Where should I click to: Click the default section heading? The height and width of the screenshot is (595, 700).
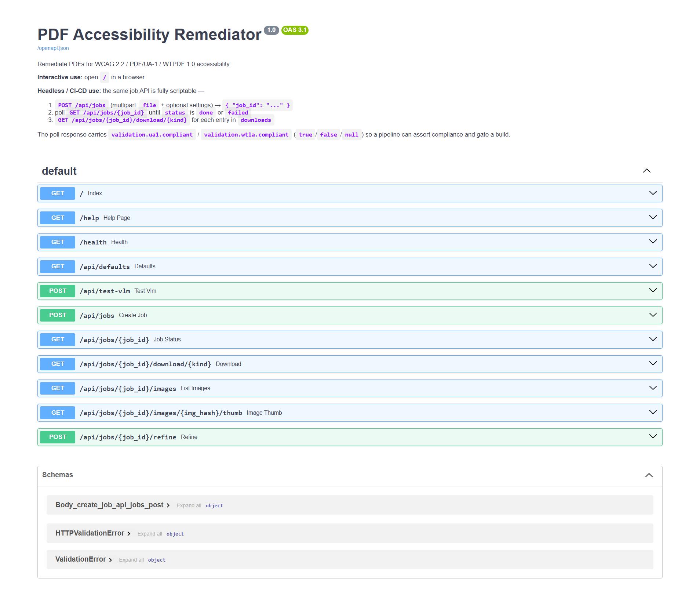pos(59,171)
